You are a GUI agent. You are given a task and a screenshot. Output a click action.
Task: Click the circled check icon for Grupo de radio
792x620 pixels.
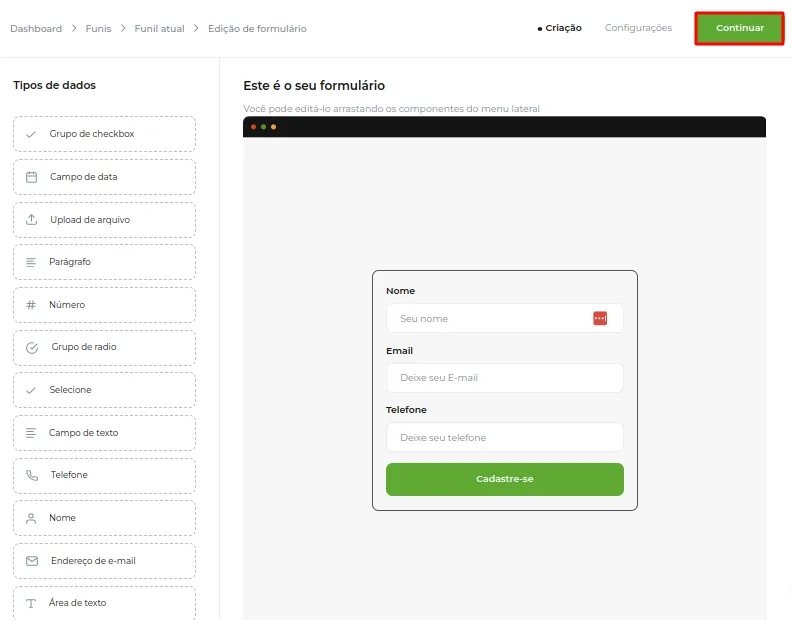[32, 348]
